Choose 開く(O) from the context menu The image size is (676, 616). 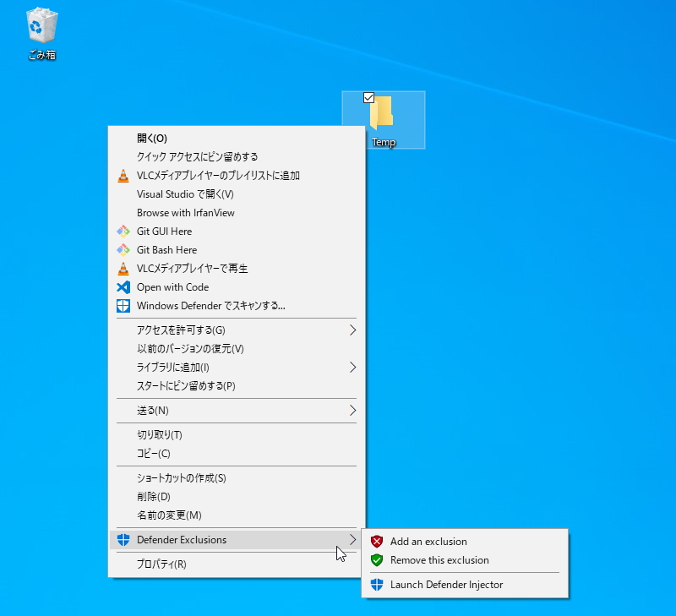point(237,139)
